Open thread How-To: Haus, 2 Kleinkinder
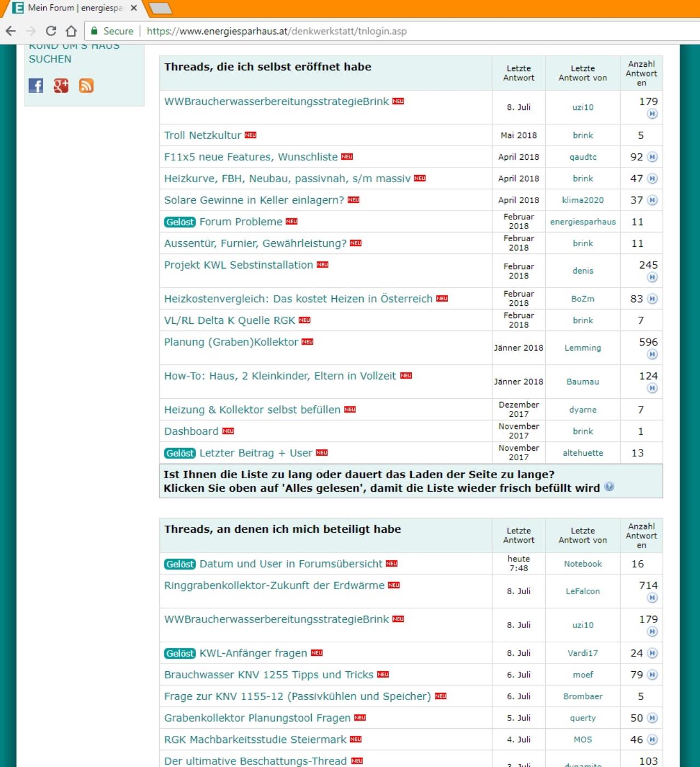This screenshot has height=767, width=700. pos(280,376)
